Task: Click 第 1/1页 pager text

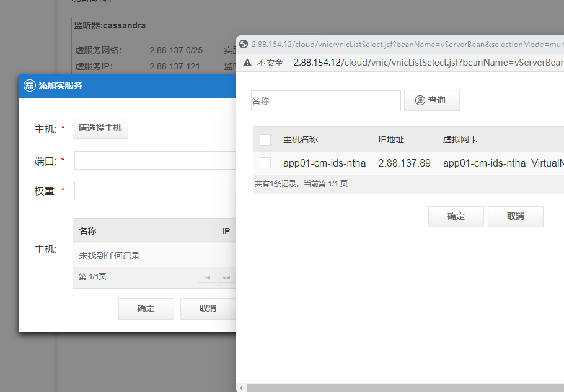Action: 92,276
